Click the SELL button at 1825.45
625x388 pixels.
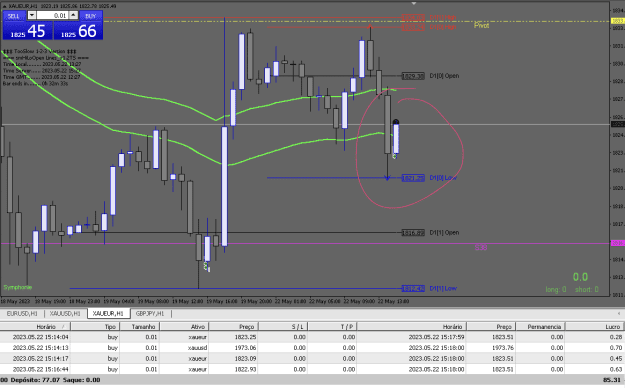28,31
